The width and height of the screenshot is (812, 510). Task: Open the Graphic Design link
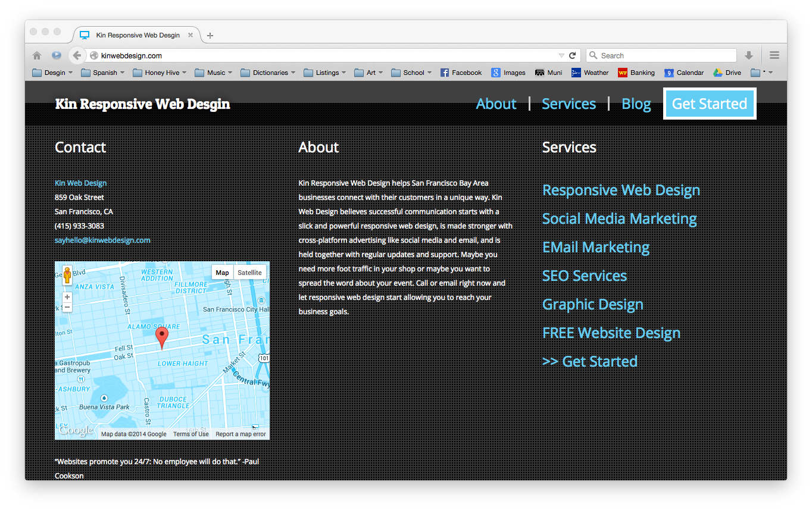tap(593, 304)
